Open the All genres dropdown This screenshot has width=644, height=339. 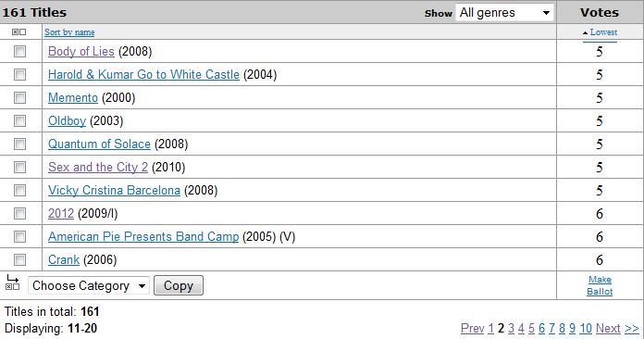coord(504,13)
